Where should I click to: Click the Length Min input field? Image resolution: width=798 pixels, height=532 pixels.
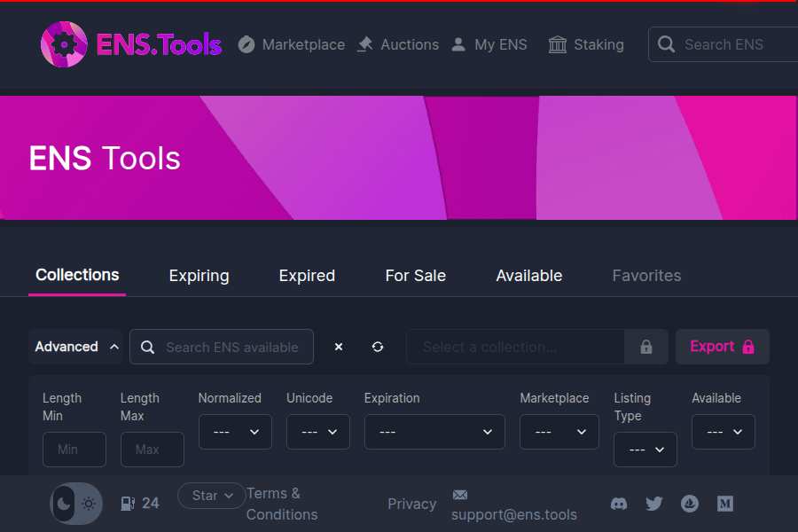(x=74, y=450)
